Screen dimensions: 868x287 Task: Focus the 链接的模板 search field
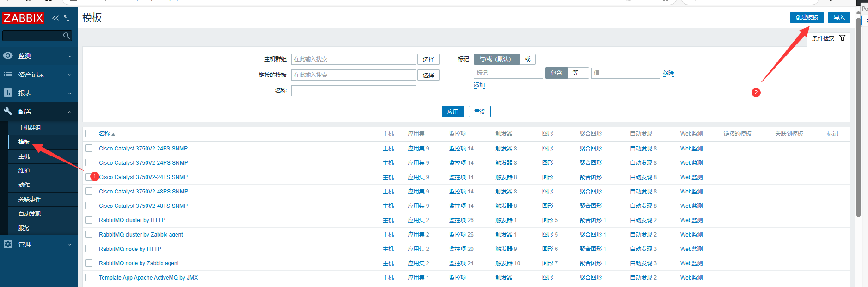[354, 75]
